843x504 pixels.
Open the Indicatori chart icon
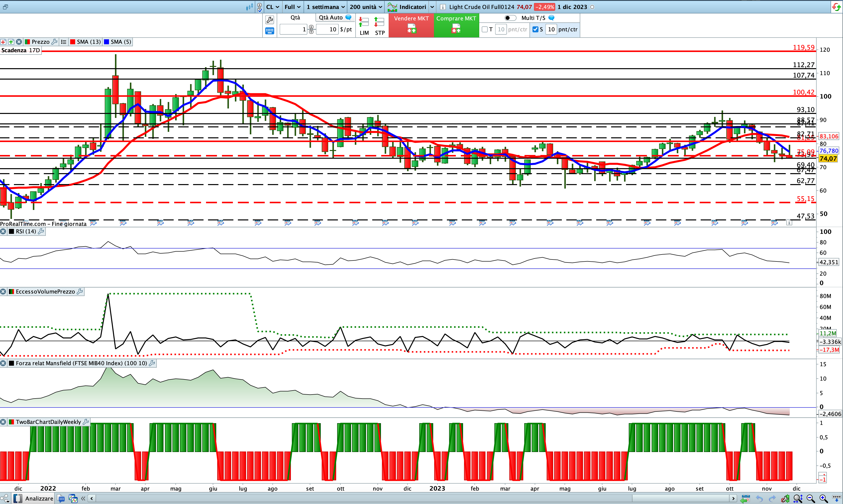point(392,7)
